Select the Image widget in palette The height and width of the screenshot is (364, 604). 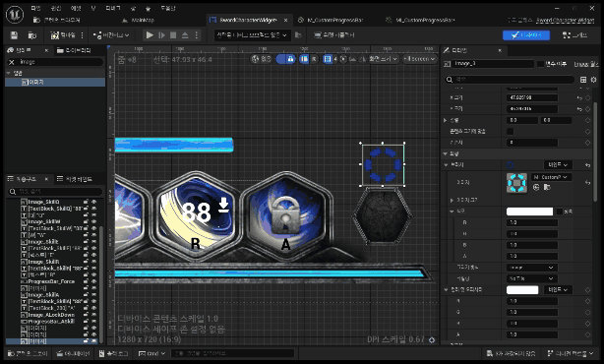coord(55,82)
